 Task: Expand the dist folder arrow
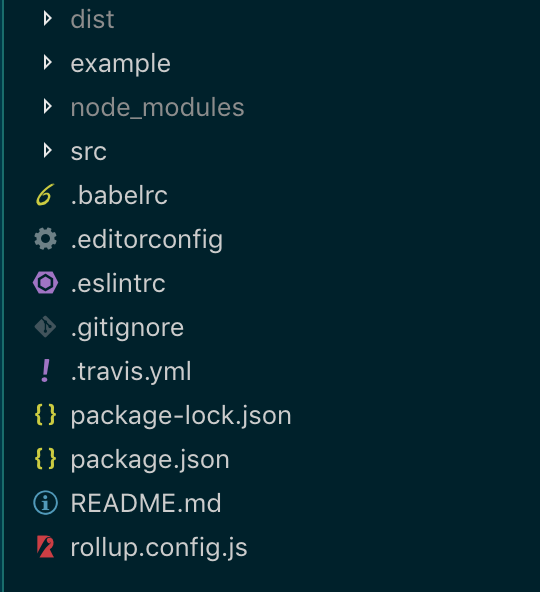pyautogui.click(x=48, y=18)
